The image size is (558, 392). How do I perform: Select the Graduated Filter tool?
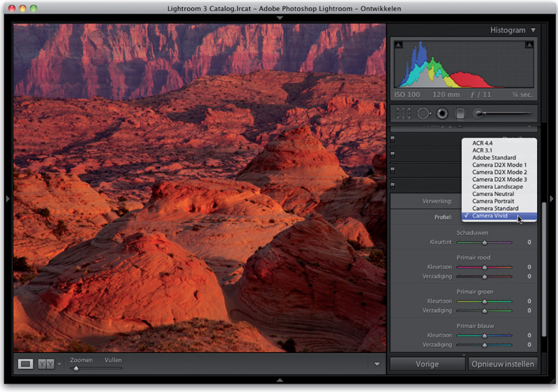pos(460,114)
